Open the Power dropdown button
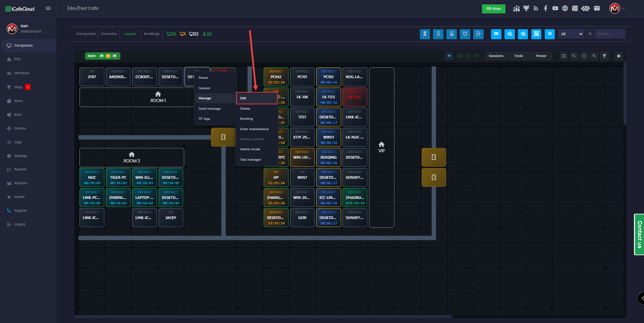644x323 pixels. (x=541, y=56)
